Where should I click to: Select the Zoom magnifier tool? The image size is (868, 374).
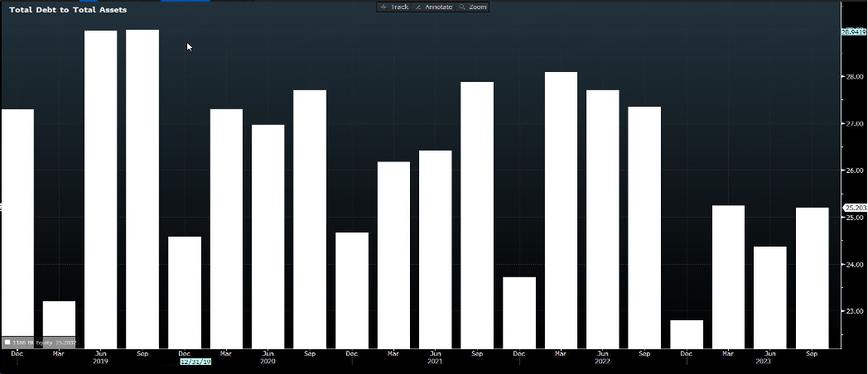coord(472,7)
